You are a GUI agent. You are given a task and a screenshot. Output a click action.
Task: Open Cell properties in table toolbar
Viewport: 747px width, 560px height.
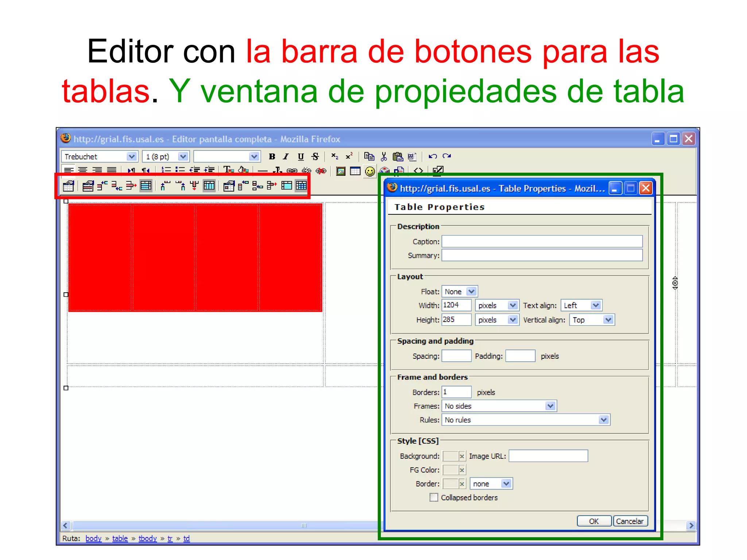(x=229, y=186)
